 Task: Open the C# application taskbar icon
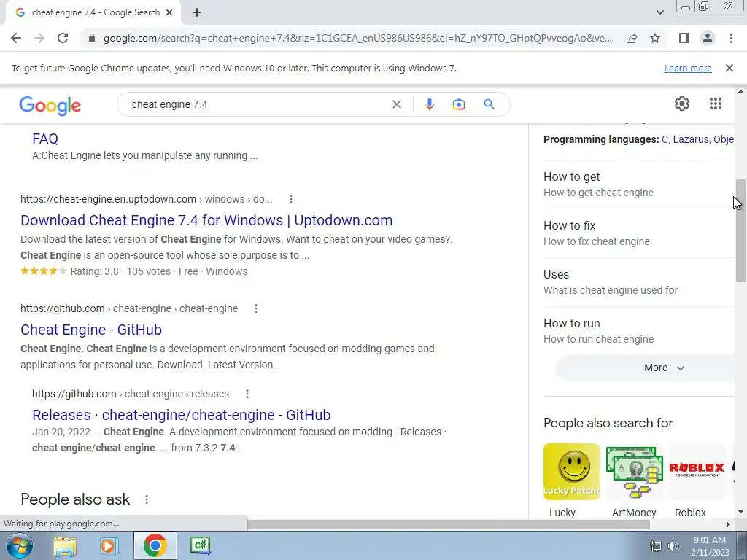(x=200, y=545)
